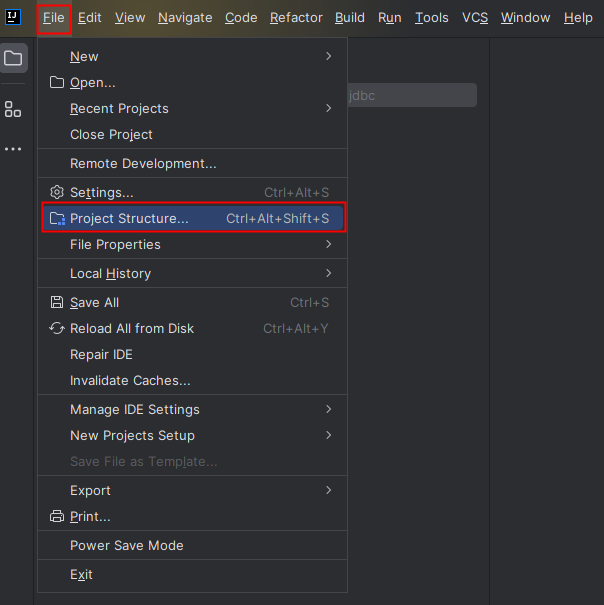
Task: Toggle Power Save Mode
Action: pos(126,545)
